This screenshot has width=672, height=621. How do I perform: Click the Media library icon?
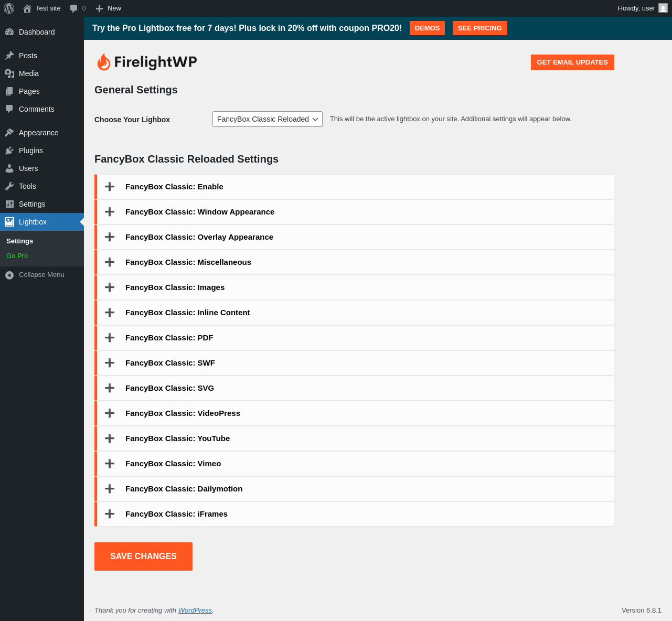9,73
